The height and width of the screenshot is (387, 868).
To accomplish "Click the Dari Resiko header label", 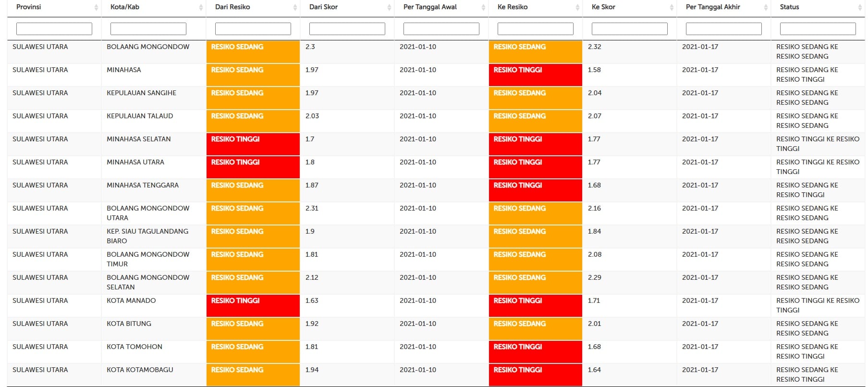I will [232, 7].
